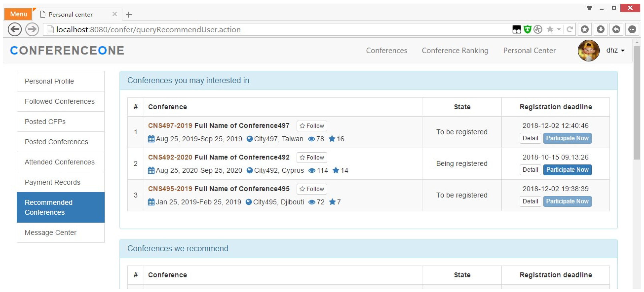Click the bookmark star icon in address bar
This screenshot has width=644, height=292.
(x=550, y=30)
